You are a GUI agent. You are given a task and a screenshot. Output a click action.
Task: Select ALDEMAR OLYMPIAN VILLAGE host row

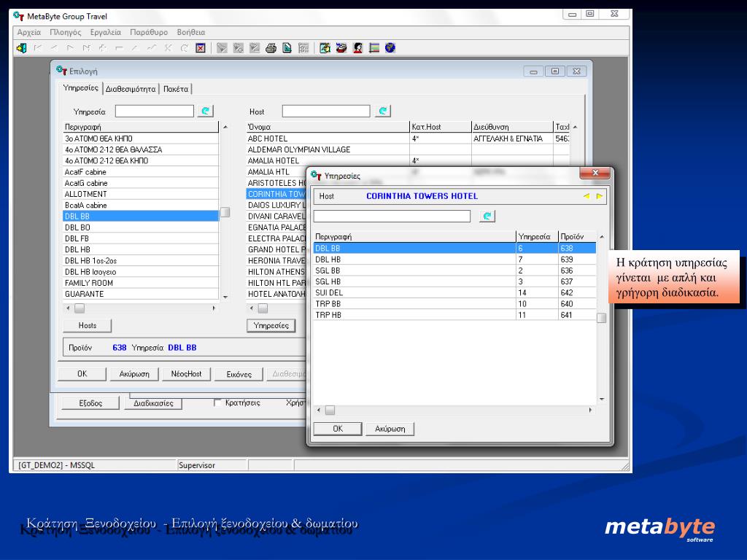click(x=408, y=149)
